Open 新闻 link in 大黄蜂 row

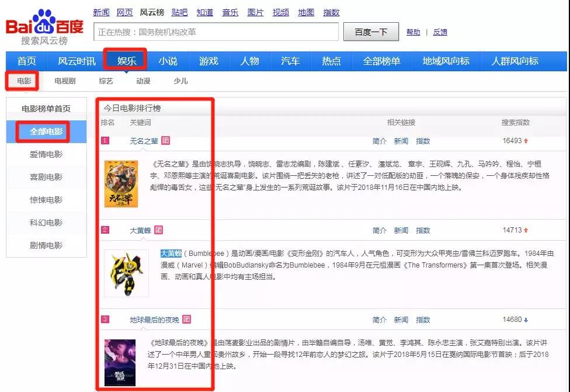pyautogui.click(x=401, y=230)
